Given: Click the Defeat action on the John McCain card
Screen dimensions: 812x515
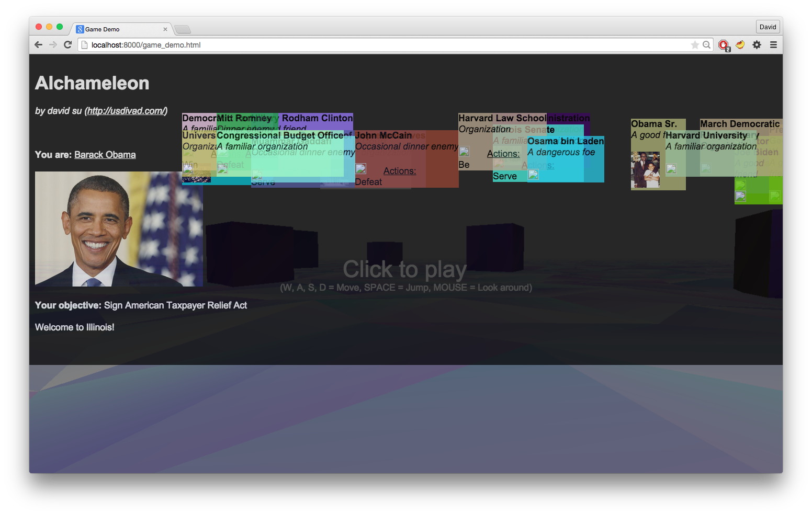Looking at the screenshot, I should 368,182.
